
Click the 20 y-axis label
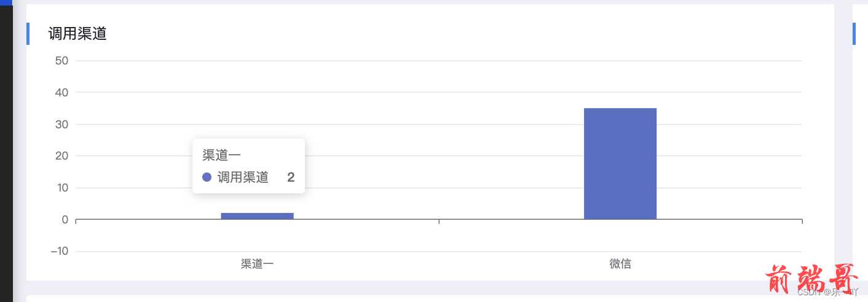[61, 156]
